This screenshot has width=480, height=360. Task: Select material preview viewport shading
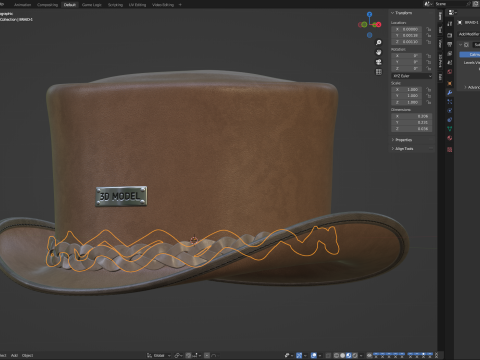(349, 355)
